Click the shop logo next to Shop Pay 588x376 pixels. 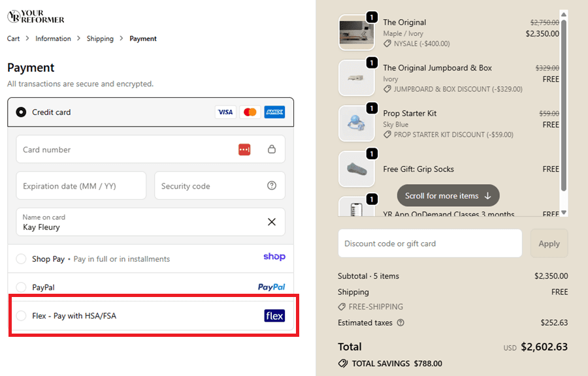click(x=274, y=257)
